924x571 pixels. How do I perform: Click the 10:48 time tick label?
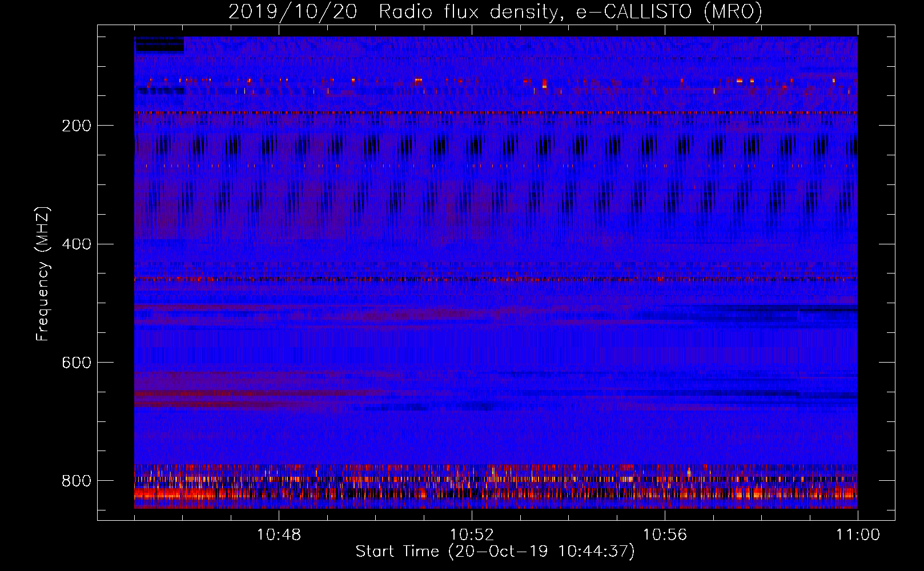pos(279,535)
